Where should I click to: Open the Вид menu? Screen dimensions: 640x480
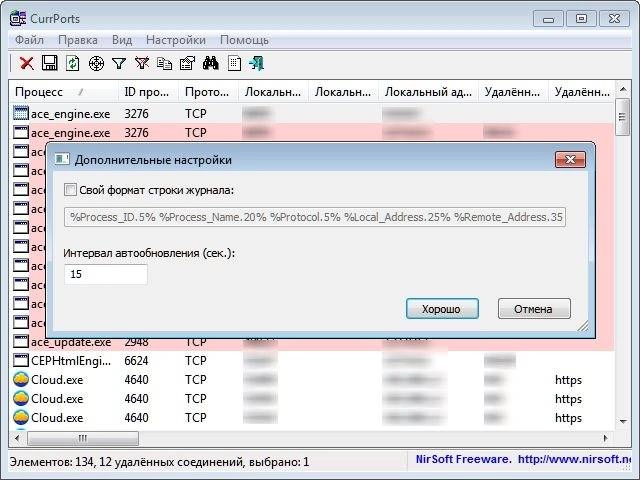tap(122, 40)
